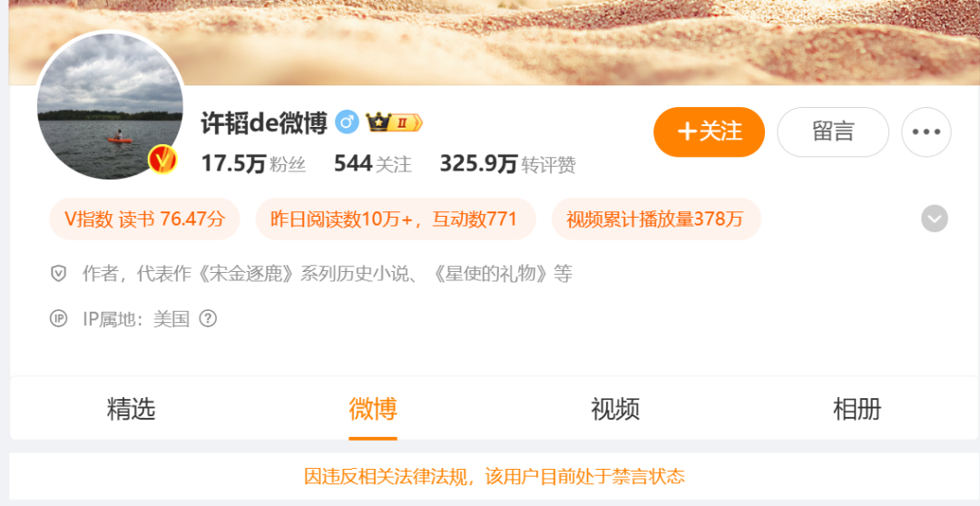Click the crown membership level badge
Viewport: 980px width, 506px height.
[395, 122]
